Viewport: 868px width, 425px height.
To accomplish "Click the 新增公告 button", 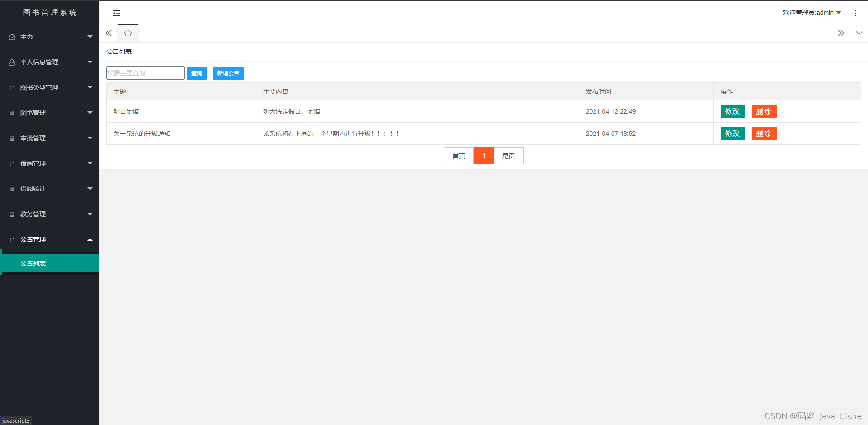I will 228,73.
